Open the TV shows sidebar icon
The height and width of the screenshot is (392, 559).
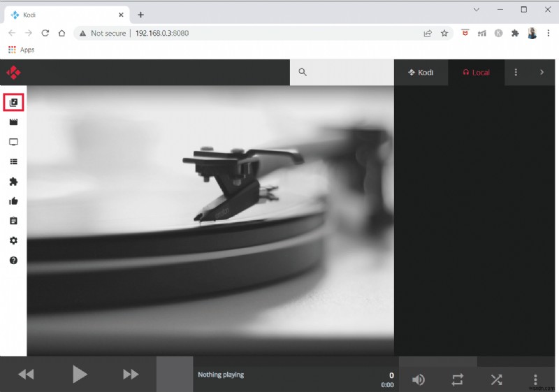coord(13,142)
